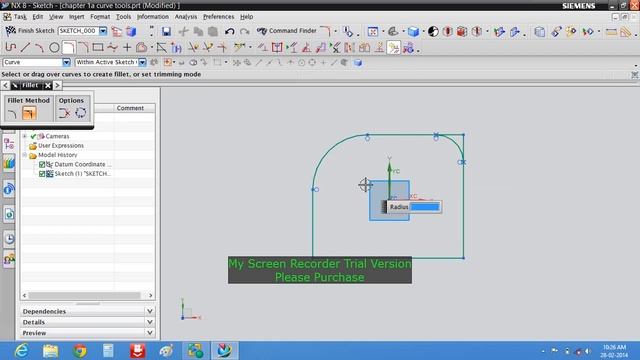Image resolution: width=640 pixels, height=360 pixels.
Task: Click the previous arrow beside Fillet tab
Action: [x=5, y=85]
